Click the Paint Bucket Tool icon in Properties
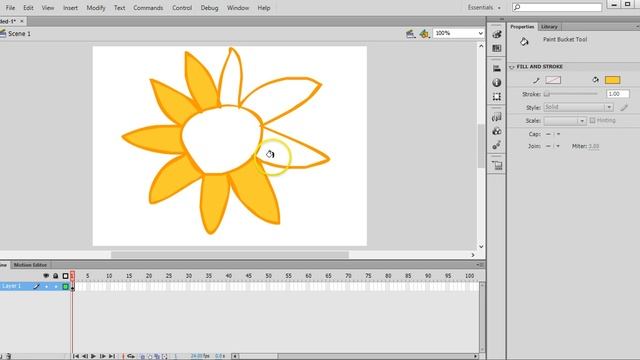Screen dimensions: 640x360 pyautogui.click(x=524, y=41)
